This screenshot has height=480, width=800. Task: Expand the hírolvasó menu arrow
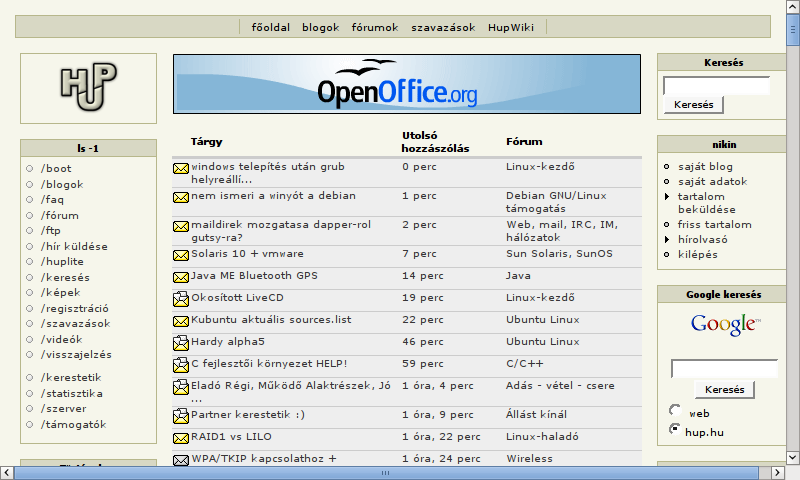[667, 239]
